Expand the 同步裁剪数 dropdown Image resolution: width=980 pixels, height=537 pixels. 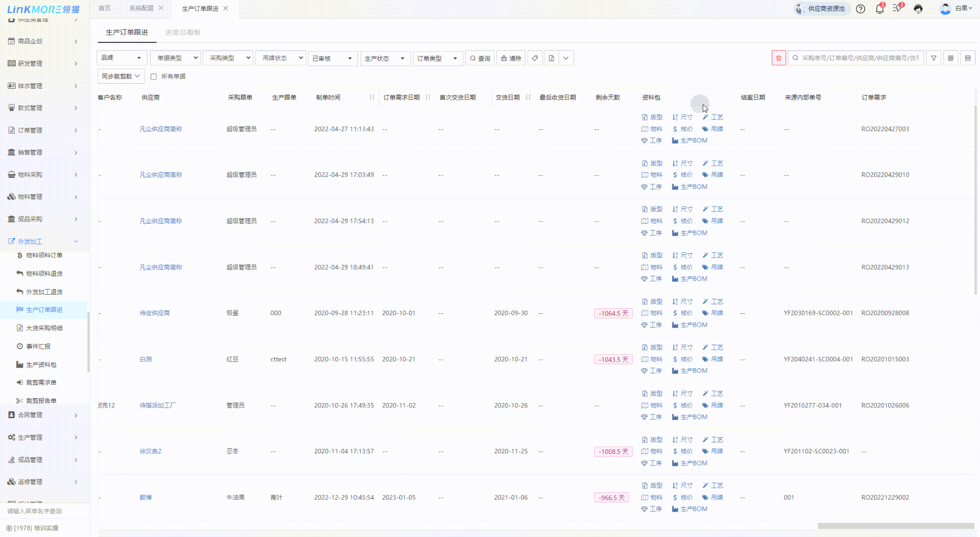(x=121, y=77)
